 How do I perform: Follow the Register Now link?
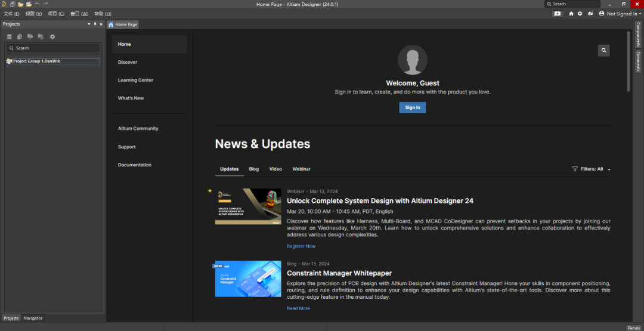[301, 246]
